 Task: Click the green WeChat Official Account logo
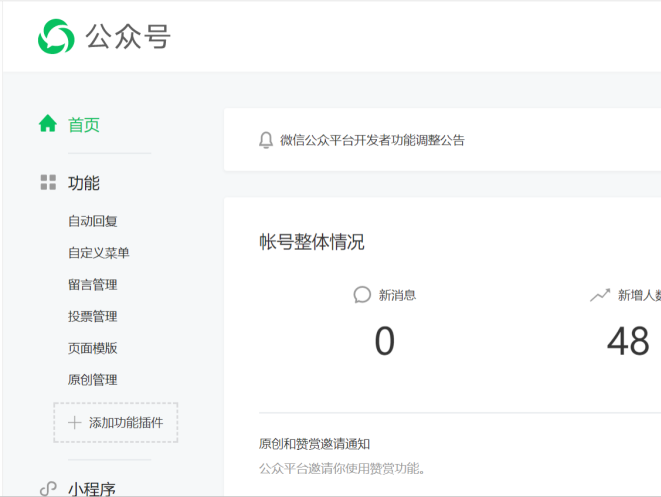[x=56, y=37]
